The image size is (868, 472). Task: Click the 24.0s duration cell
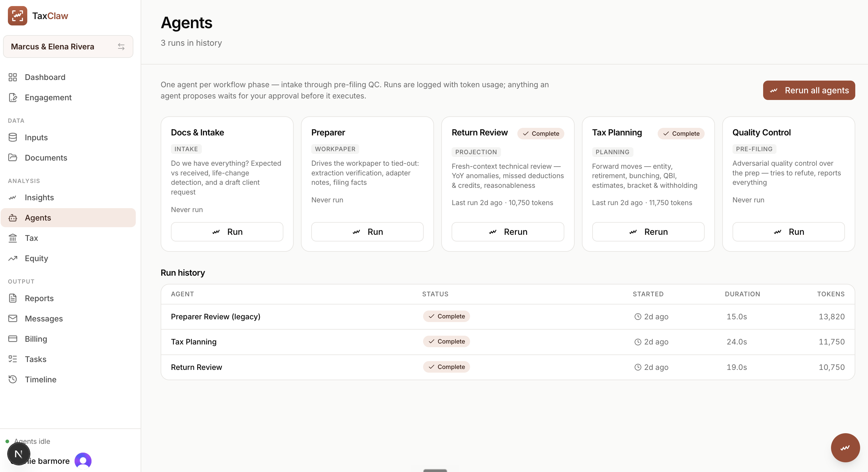coord(736,342)
